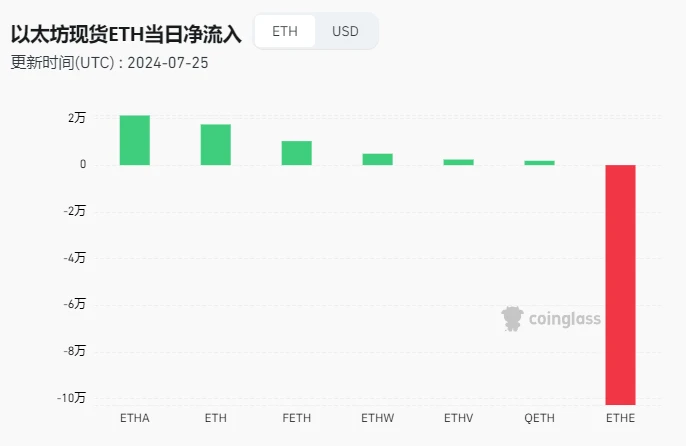This screenshot has width=686, height=446.
Task: Click the update time 2024-07-25 text
Action: coord(169,62)
